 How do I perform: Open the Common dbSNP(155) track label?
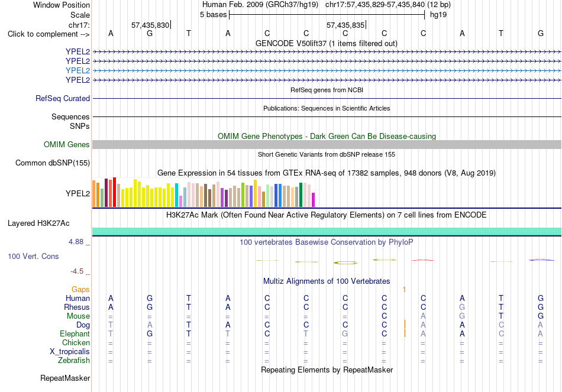click(x=53, y=163)
